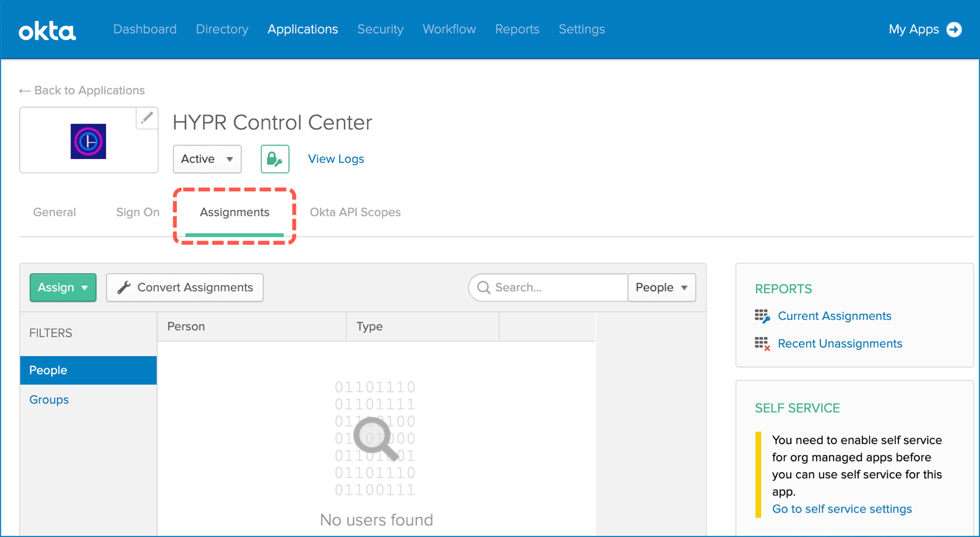
Task: Click the Convert Assignments button
Action: click(185, 288)
